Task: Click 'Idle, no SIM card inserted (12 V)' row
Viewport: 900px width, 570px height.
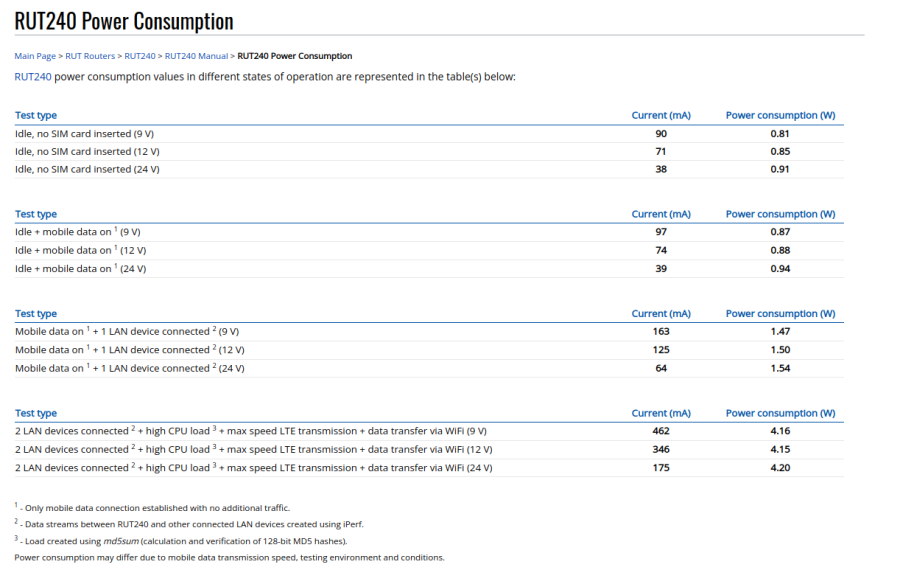Action: click(x=429, y=152)
